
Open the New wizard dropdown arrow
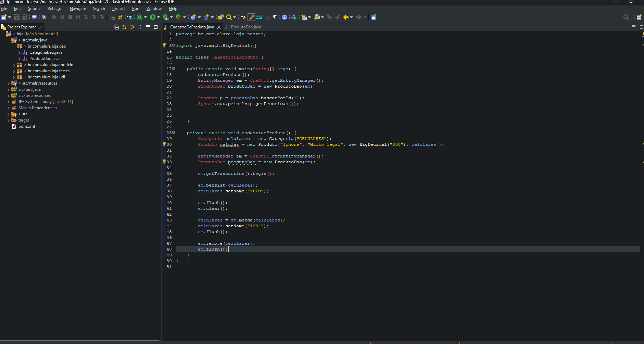click(x=10, y=17)
